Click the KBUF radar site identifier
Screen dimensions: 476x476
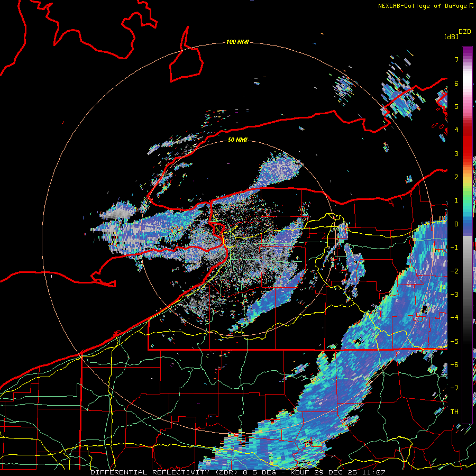(300, 472)
